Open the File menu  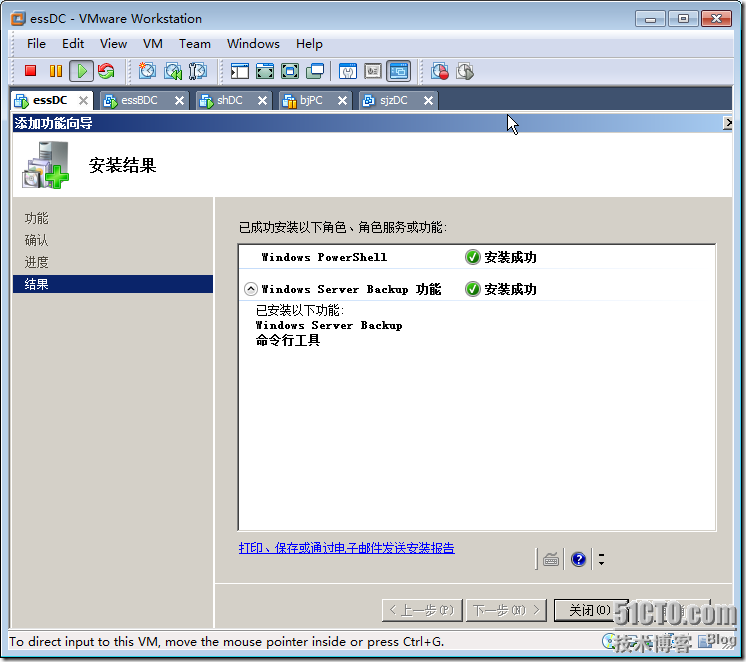(x=36, y=44)
